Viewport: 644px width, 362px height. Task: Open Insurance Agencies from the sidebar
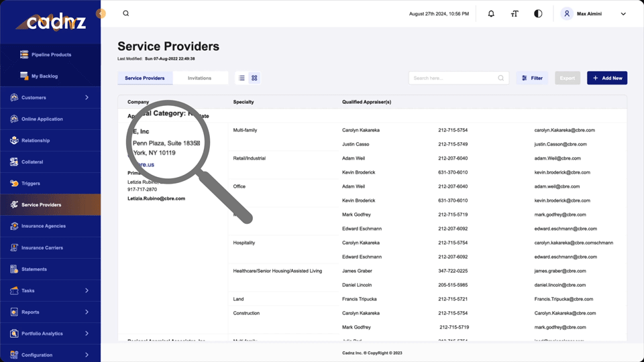44,227
